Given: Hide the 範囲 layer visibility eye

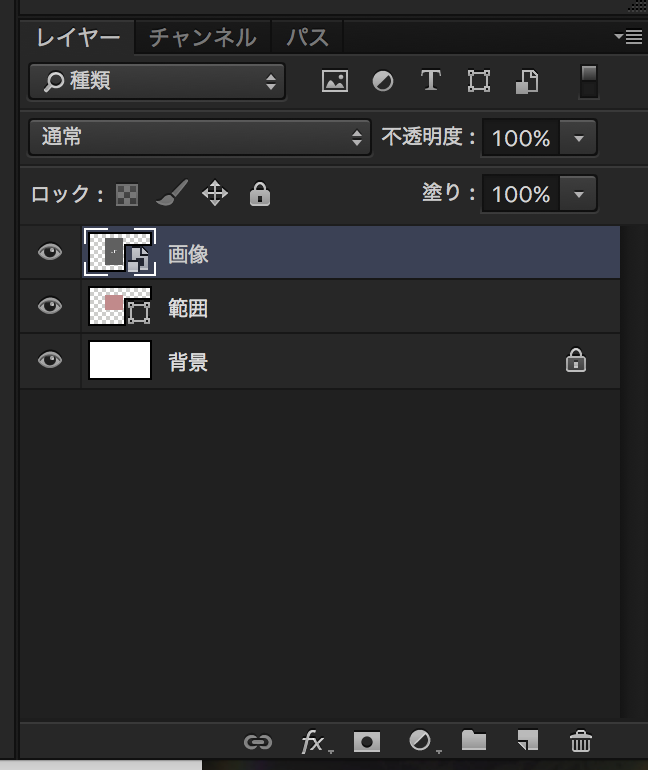Looking at the screenshot, I should click(x=50, y=306).
